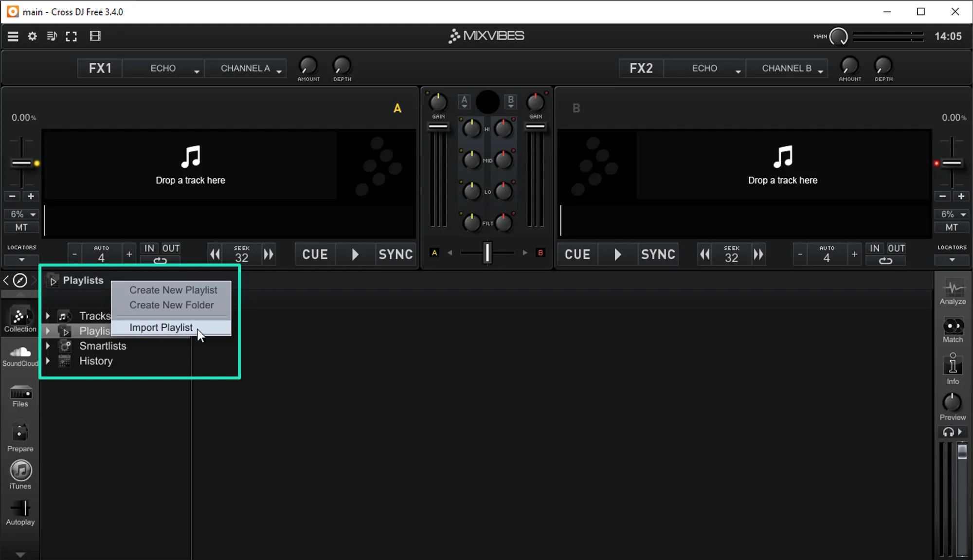Toggle fullscreen mode icon
973x560 pixels.
(71, 36)
